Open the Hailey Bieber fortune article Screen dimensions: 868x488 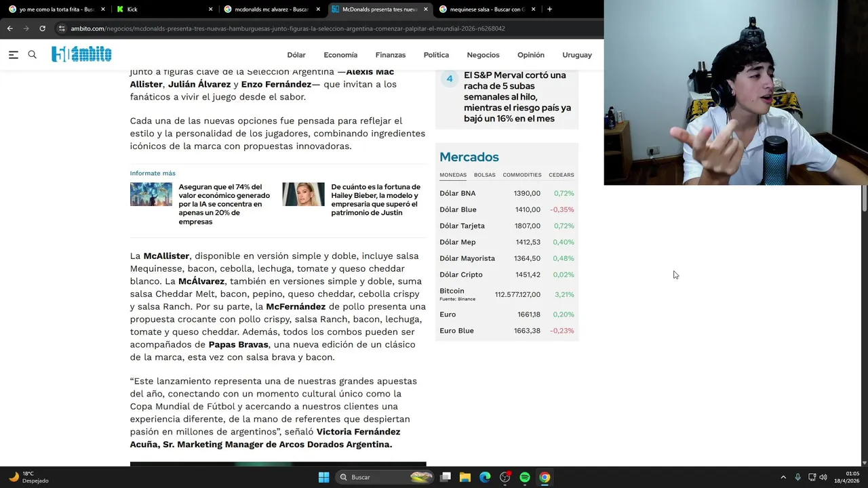point(376,199)
